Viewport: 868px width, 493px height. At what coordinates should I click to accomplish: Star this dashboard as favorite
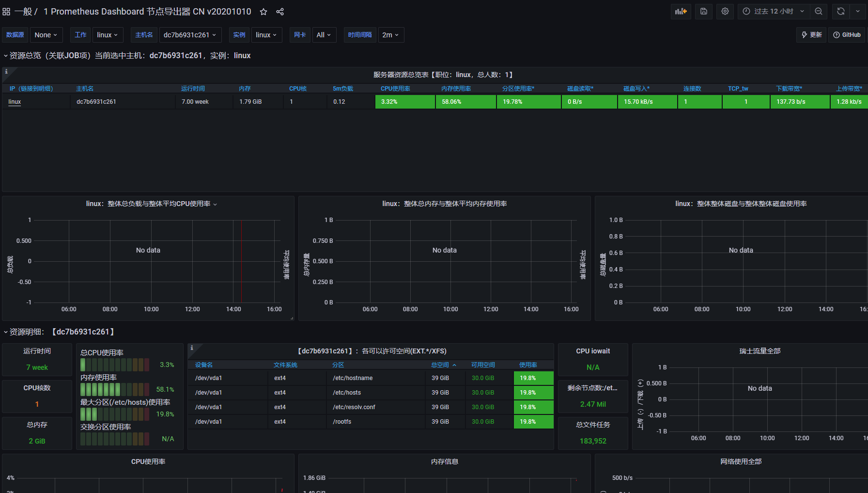click(x=263, y=12)
